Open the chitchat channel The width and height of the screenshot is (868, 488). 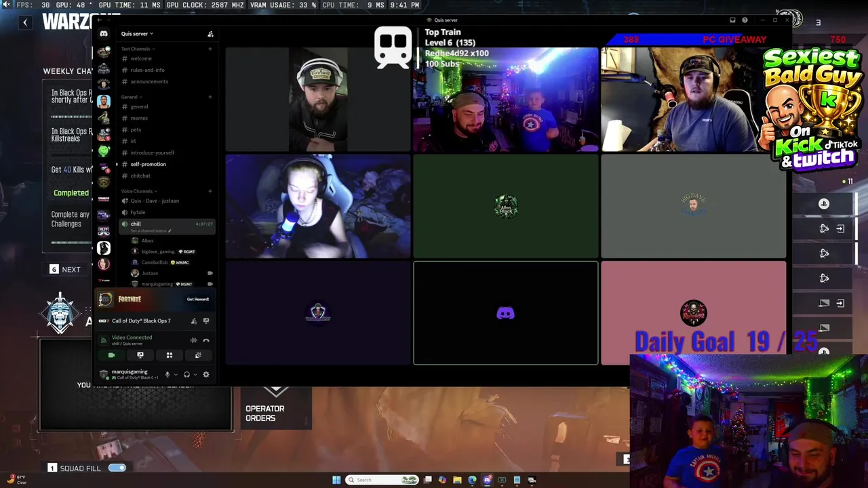click(x=166, y=176)
